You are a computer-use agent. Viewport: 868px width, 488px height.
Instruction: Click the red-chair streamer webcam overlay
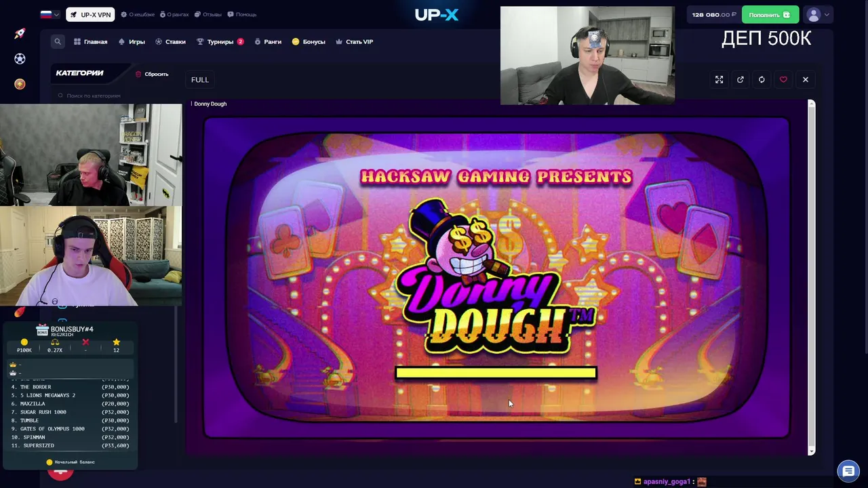coord(91,256)
